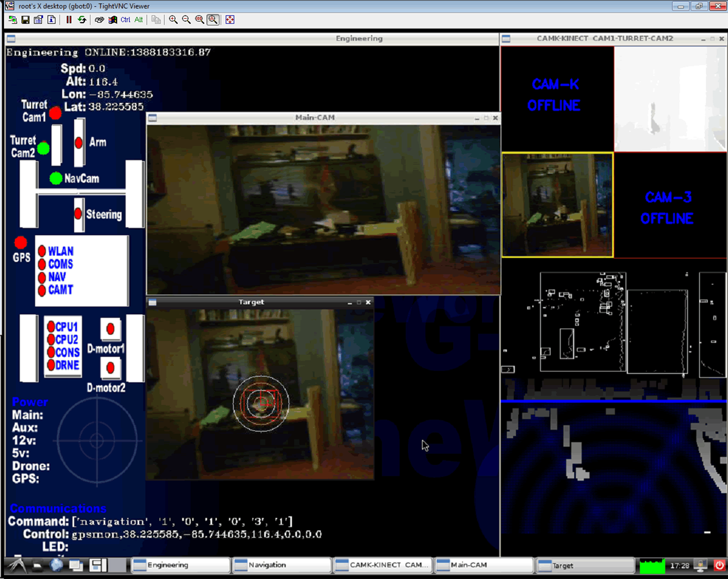Click the Lon value -85.744635
Image resolution: width=728 pixels, height=579 pixels.
point(120,94)
